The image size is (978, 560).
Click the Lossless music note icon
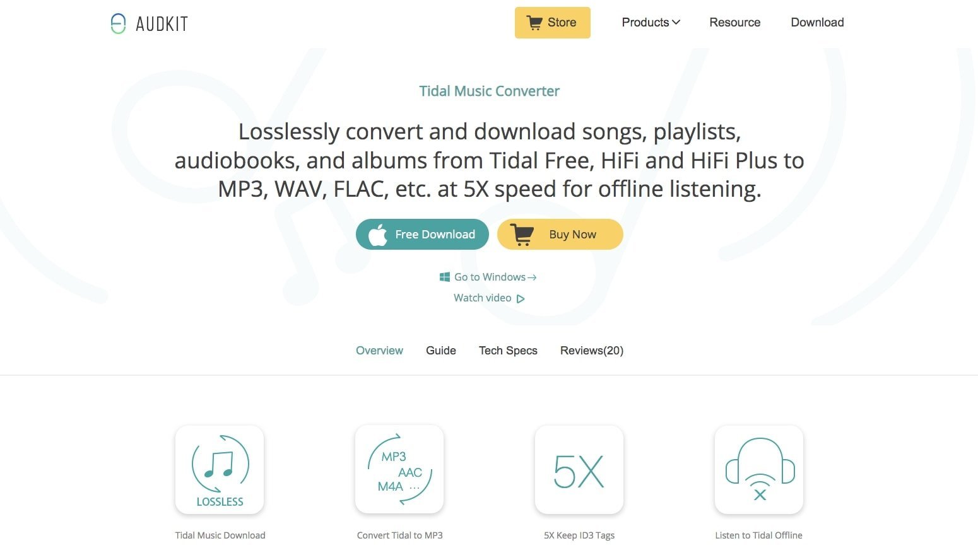(x=220, y=470)
